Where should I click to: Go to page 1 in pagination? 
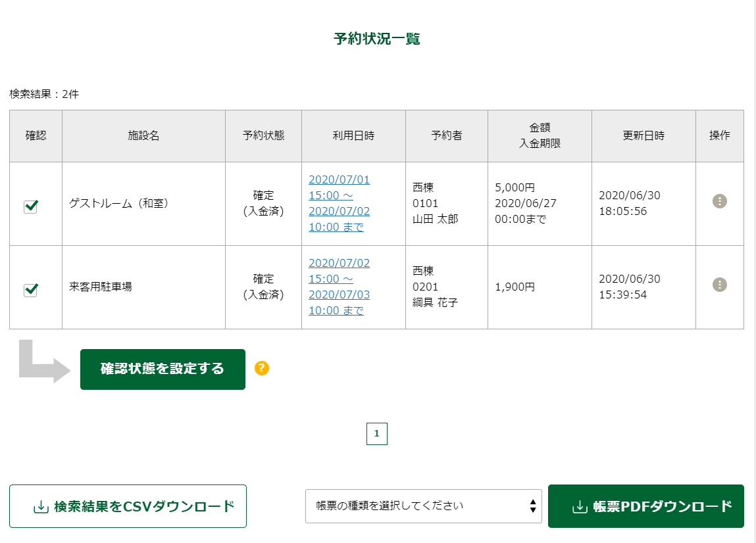click(376, 434)
